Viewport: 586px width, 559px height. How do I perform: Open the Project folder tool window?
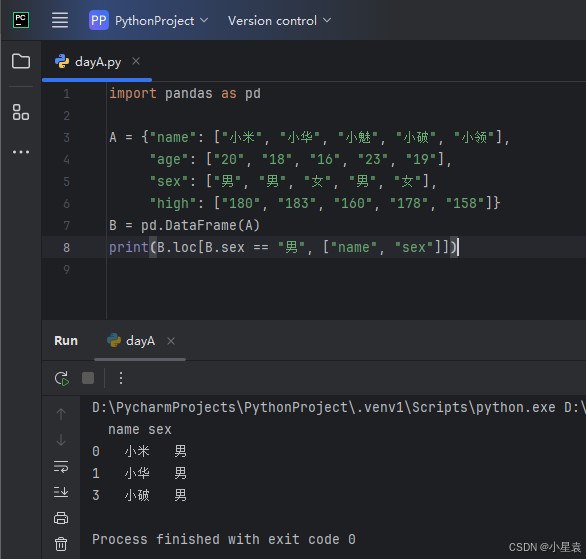[x=21, y=61]
